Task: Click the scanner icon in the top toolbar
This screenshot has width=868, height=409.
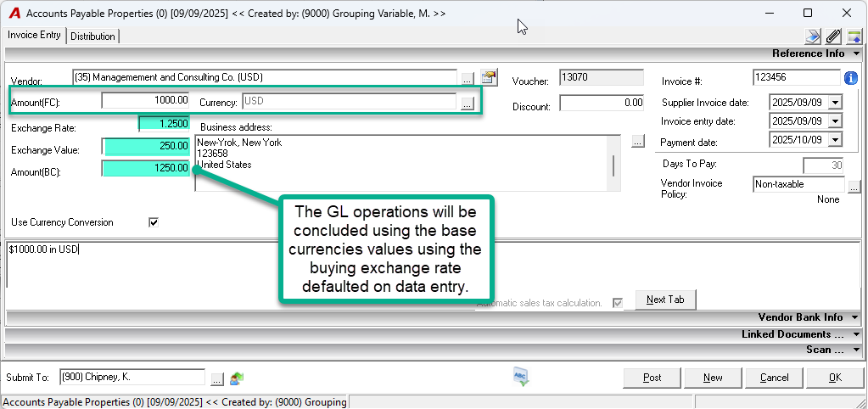Action: pyautogui.click(x=813, y=36)
